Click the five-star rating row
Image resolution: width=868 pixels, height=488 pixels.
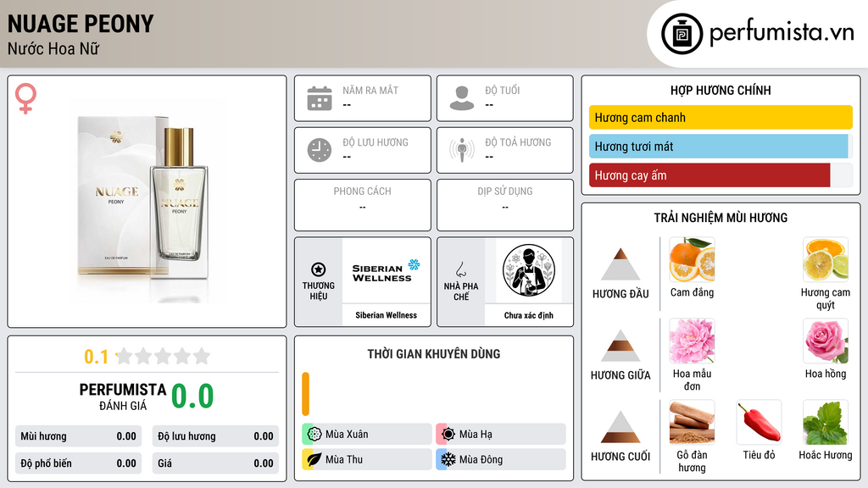coord(163,357)
